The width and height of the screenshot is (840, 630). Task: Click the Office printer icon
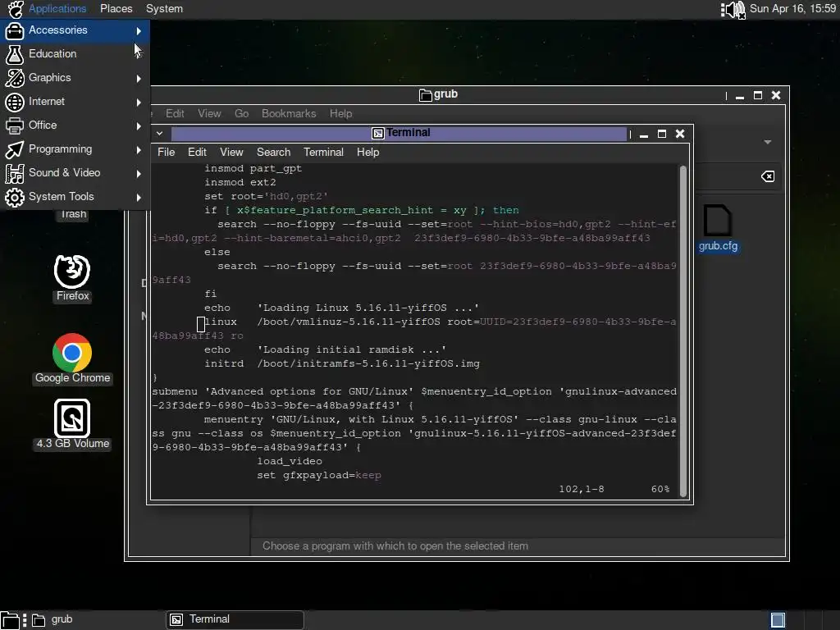point(15,126)
